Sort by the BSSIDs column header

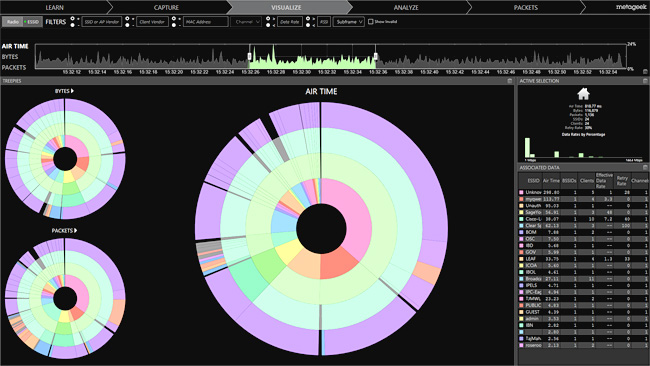click(x=569, y=180)
